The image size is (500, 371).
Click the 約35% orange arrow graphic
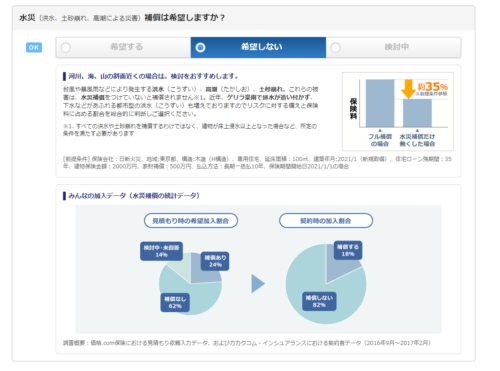(x=408, y=89)
